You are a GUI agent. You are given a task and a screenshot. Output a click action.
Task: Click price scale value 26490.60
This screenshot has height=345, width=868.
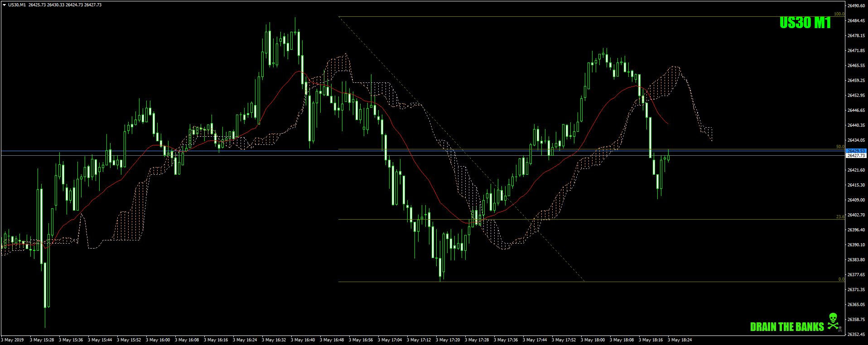pos(856,6)
